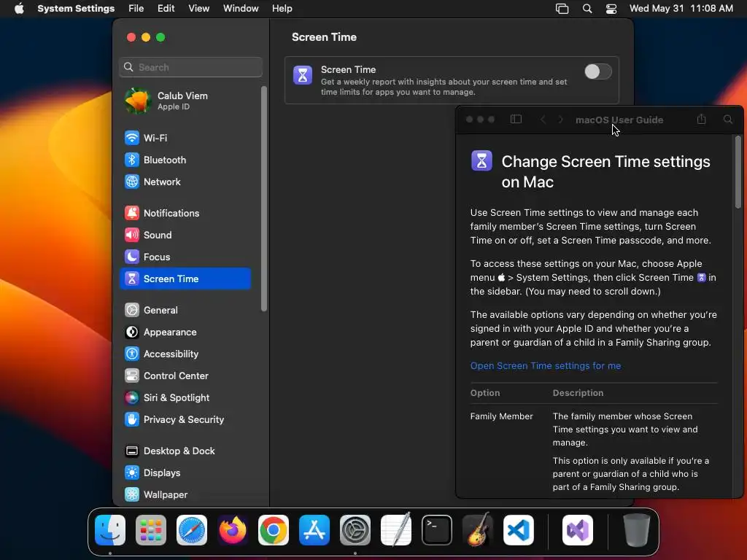Open Desktop & Dock settings
Screen dimensions: 747x560
[185, 451]
